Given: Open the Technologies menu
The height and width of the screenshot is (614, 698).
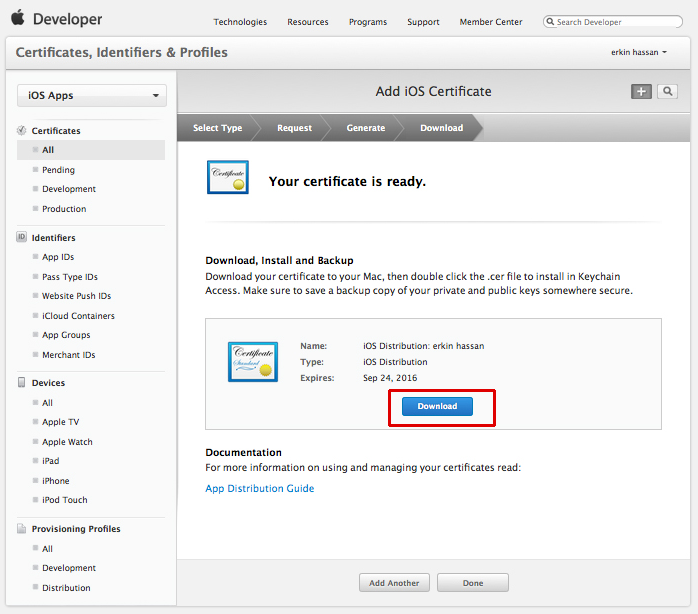Looking at the screenshot, I should pyautogui.click(x=240, y=22).
